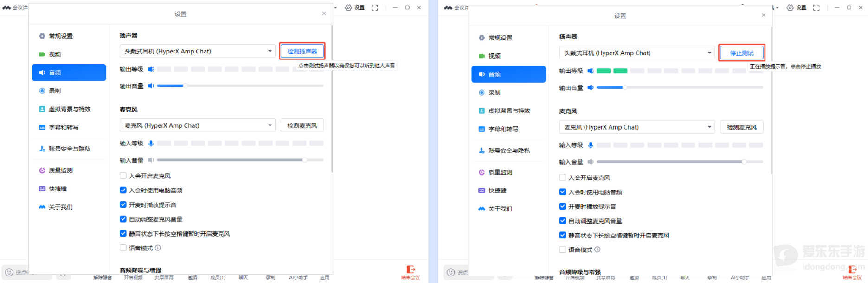Select 音频 tab in left settings dialog

coord(69,72)
